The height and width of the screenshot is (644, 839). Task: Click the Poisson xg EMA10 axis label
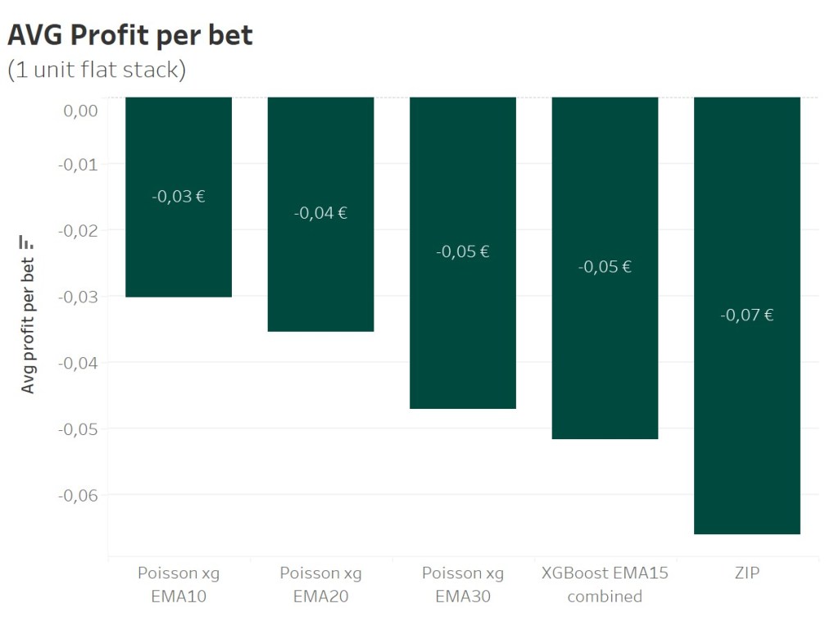[x=179, y=584]
